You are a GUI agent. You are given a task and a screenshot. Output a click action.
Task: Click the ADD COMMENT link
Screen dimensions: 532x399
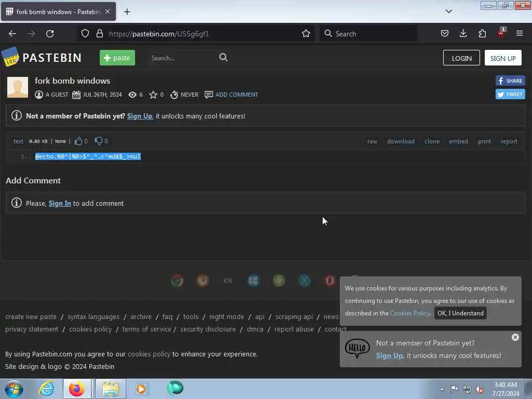pyautogui.click(x=236, y=95)
